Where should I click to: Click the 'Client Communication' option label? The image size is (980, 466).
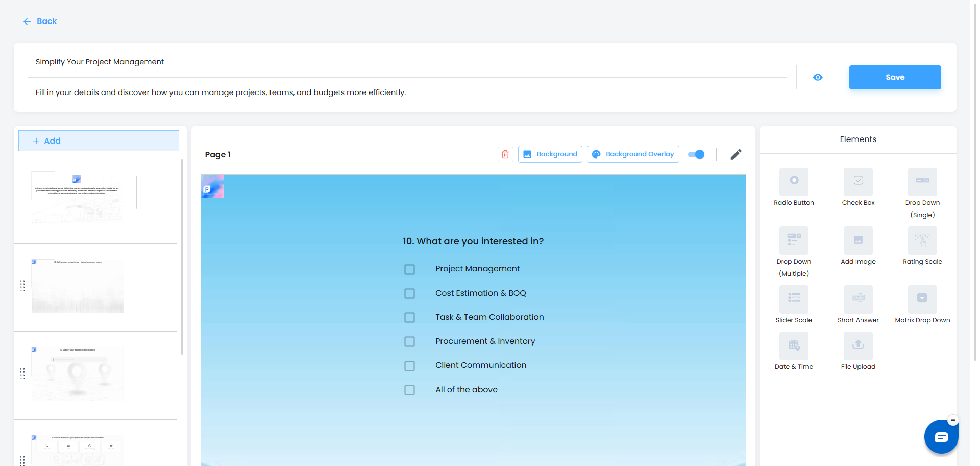481,365
